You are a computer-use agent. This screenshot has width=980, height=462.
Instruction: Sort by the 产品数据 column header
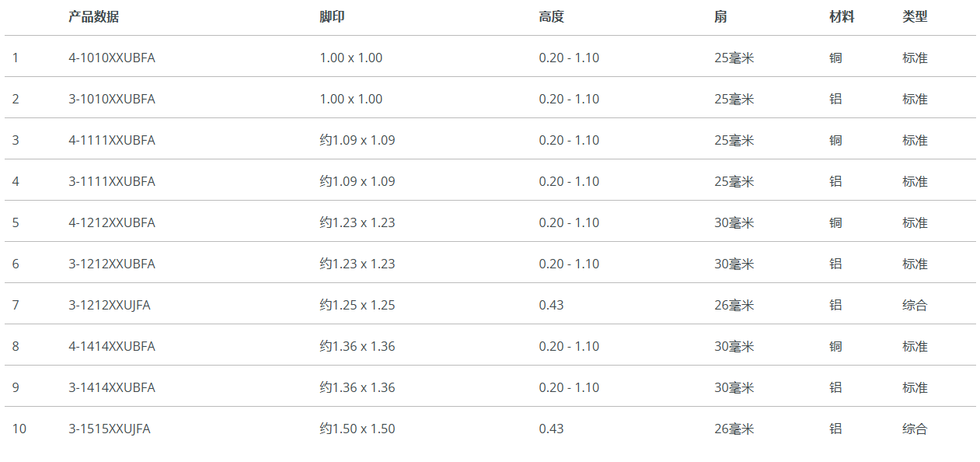(x=93, y=16)
